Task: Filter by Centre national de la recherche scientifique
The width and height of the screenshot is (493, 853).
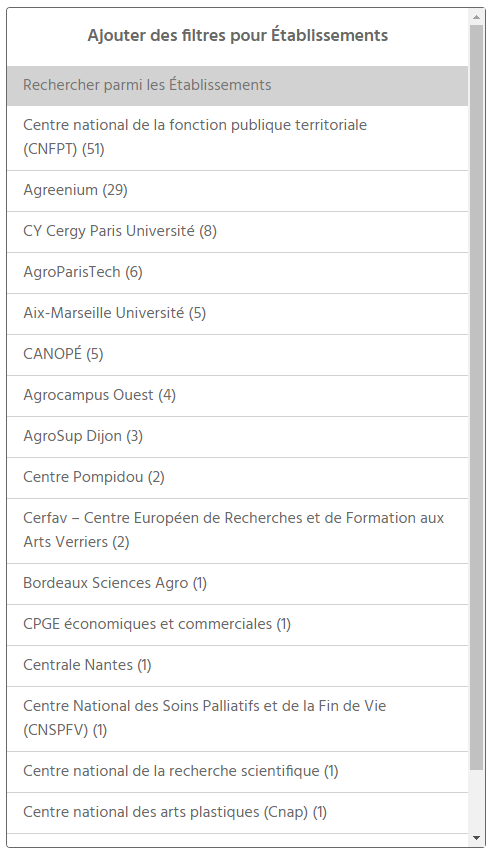Action: click(237, 772)
